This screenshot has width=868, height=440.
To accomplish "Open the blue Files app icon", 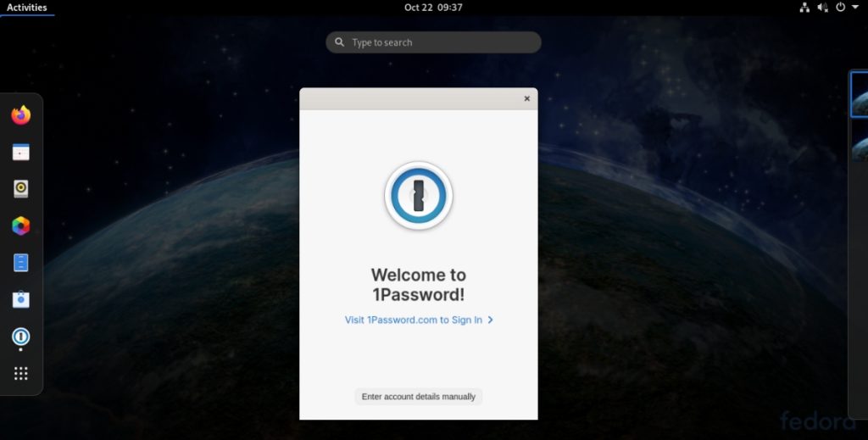I will (21, 262).
